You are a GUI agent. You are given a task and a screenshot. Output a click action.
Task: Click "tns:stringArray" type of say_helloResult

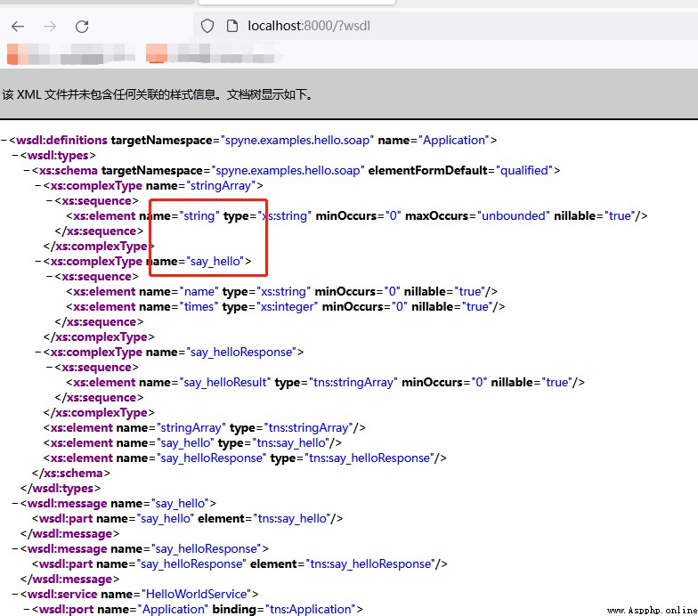[353, 383]
